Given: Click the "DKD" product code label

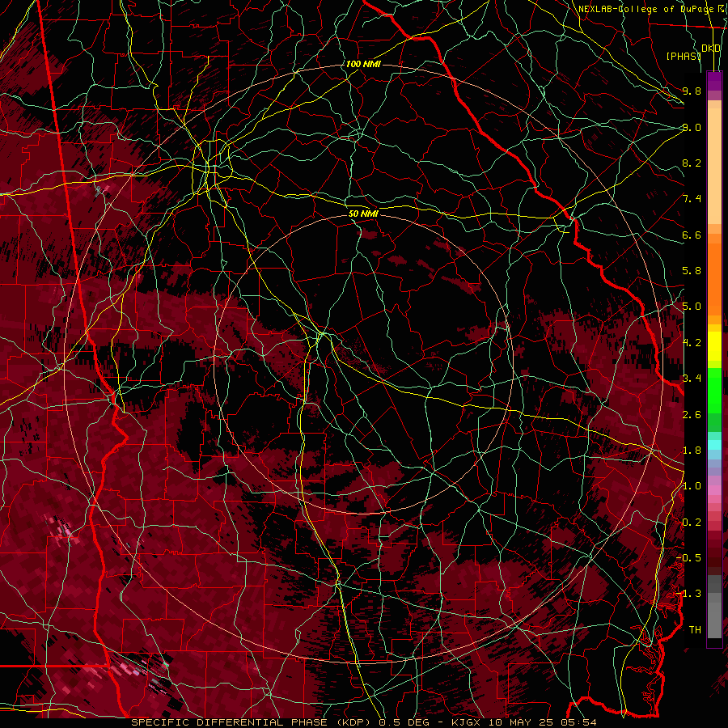Looking at the screenshot, I should click(711, 49).
